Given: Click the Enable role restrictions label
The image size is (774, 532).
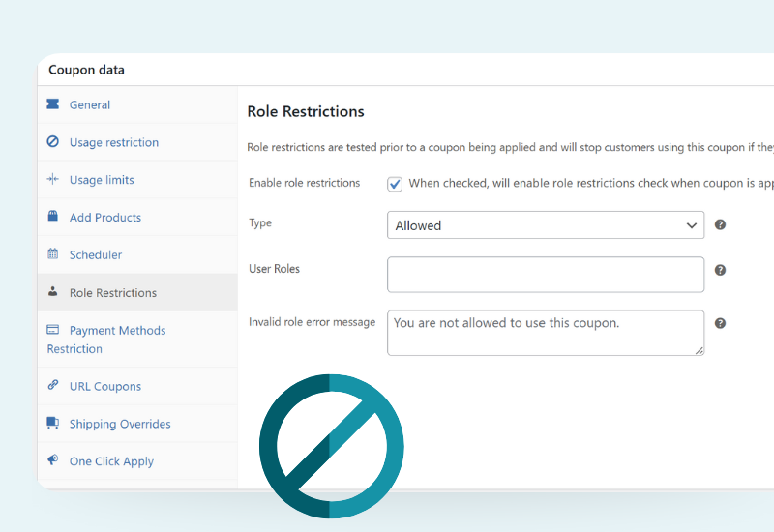Looking at the screenshot, I should [x=304, y=183].
